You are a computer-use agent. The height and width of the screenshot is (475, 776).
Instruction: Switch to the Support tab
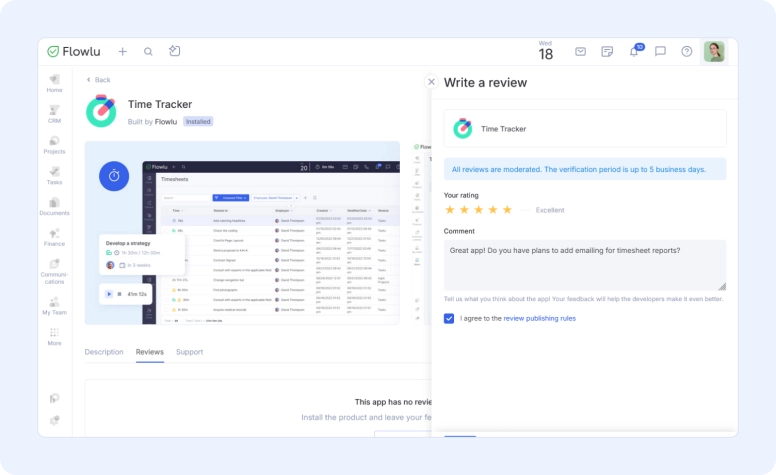point(190,352)
